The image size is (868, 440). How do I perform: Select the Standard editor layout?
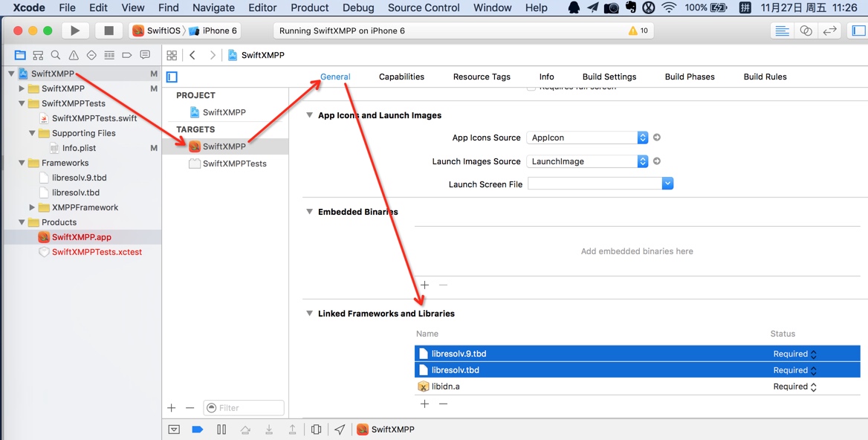[x=783, y=30]
